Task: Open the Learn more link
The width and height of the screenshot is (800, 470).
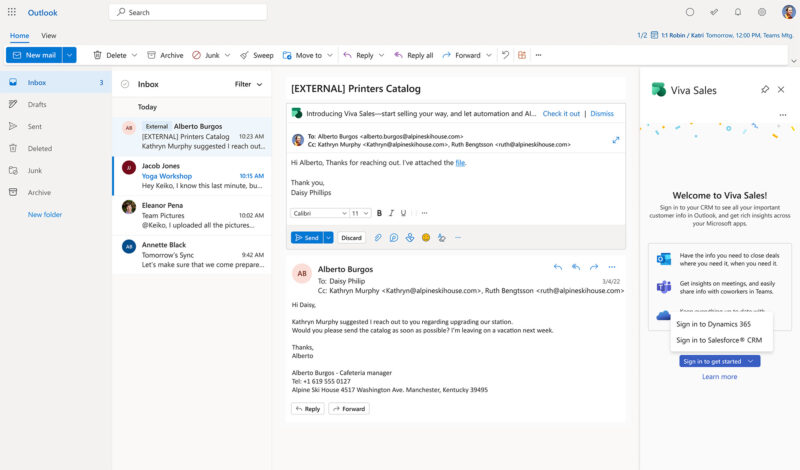Action: tap(719, 377)
